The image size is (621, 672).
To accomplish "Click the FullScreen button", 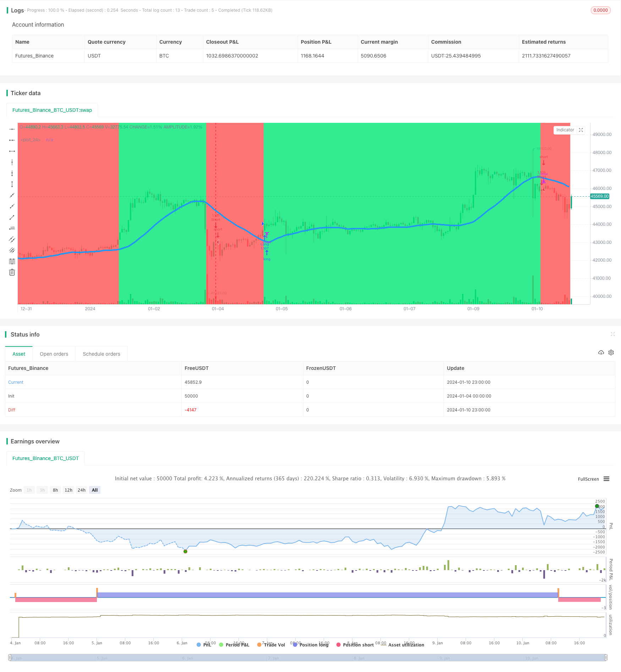I will pos(588,479).
